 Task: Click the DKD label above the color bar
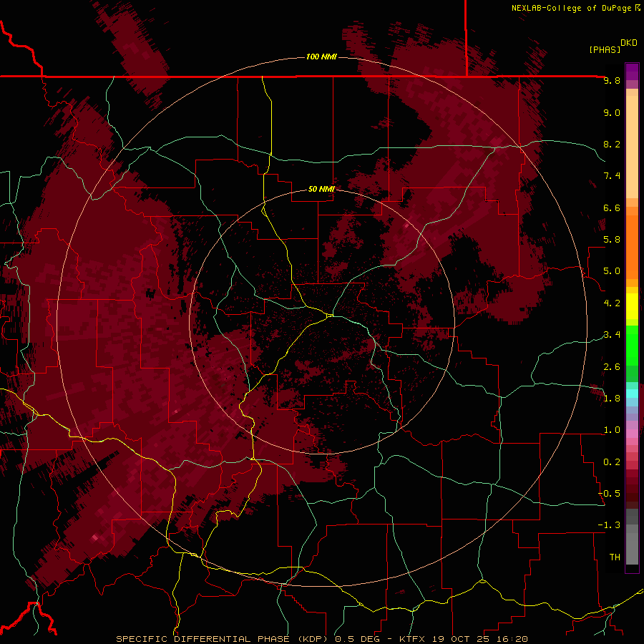click(x=629, y=43)
